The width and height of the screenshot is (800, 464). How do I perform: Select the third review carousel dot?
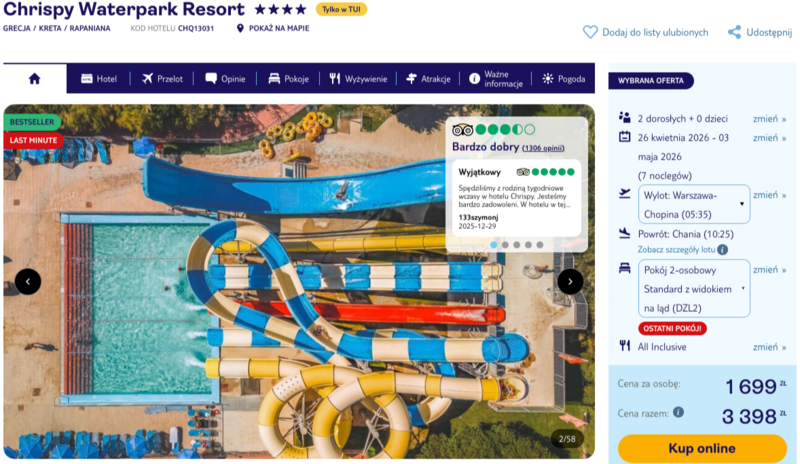(517, 245)
